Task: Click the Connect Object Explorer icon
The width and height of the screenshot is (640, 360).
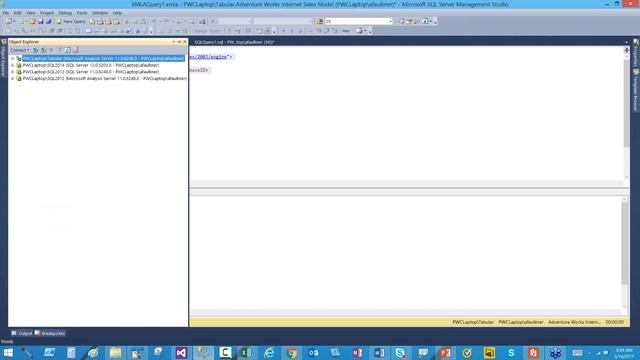Action: click(36, 50)
